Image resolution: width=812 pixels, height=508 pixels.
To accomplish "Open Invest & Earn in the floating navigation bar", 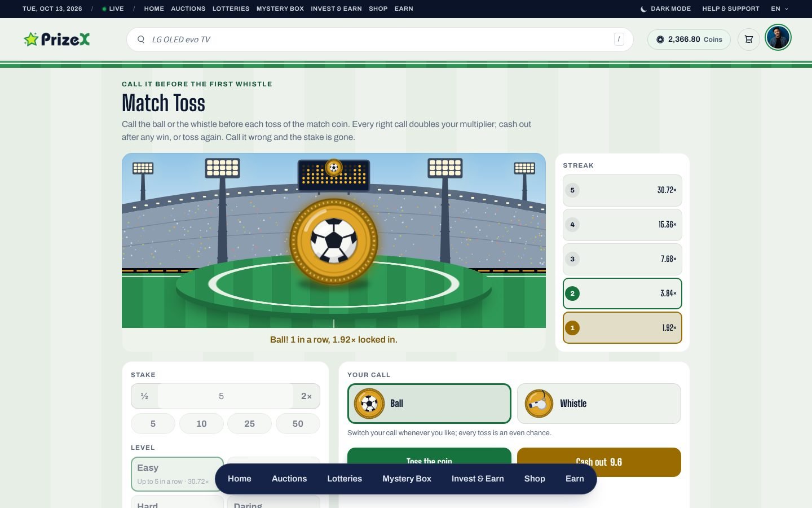I will point(478,479).
